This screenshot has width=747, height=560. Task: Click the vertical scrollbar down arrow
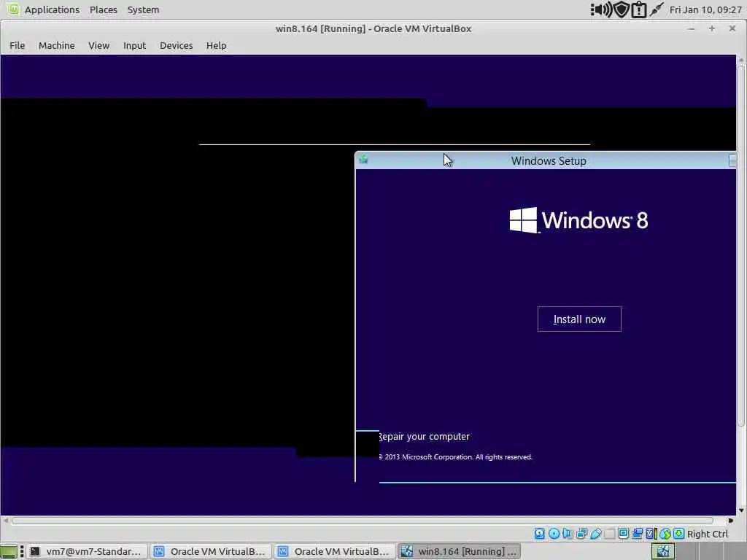tap(741, 510)
